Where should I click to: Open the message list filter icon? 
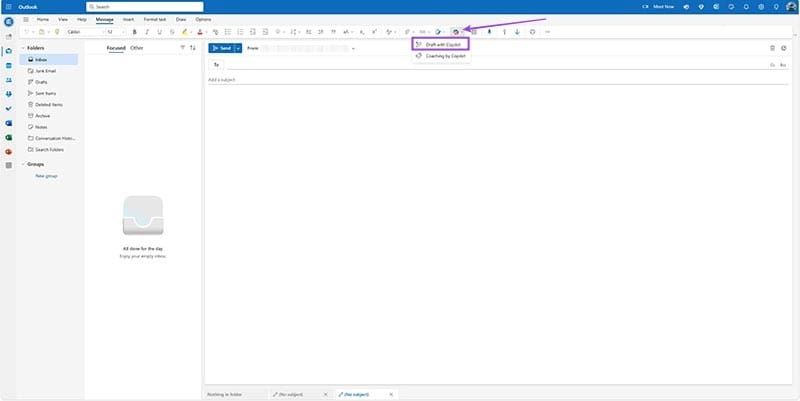coord(183,47)
